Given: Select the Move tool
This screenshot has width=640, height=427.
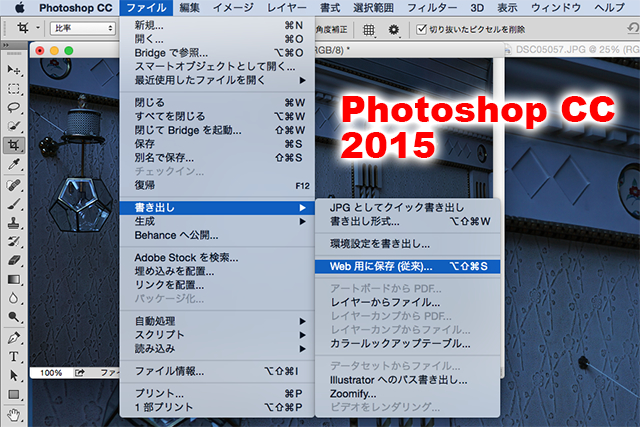Looking at the screenshot, I should [x=15, y=69].
